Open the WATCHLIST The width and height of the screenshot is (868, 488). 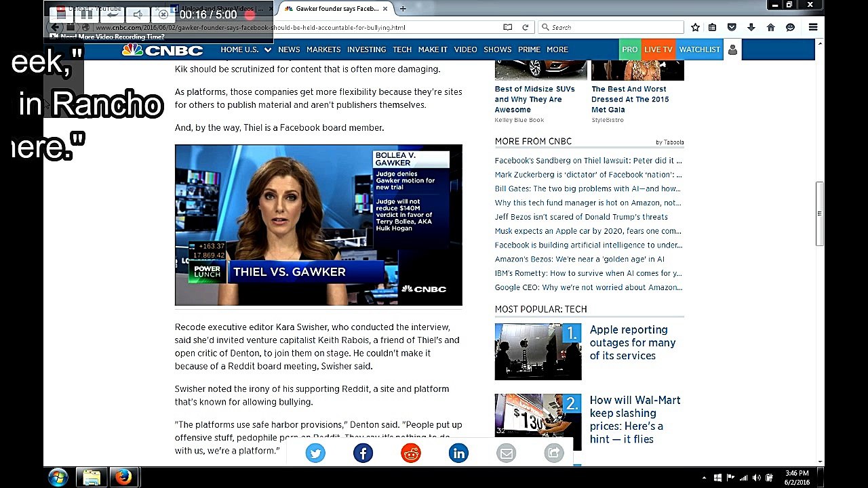click(x=700, y=49)
